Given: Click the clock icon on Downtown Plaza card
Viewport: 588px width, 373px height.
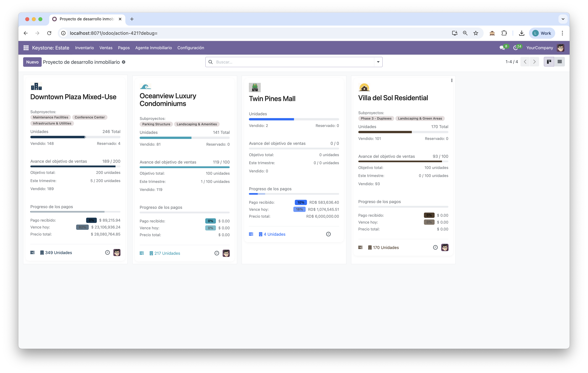Looking at the screenshot, I should click(107, 252).
